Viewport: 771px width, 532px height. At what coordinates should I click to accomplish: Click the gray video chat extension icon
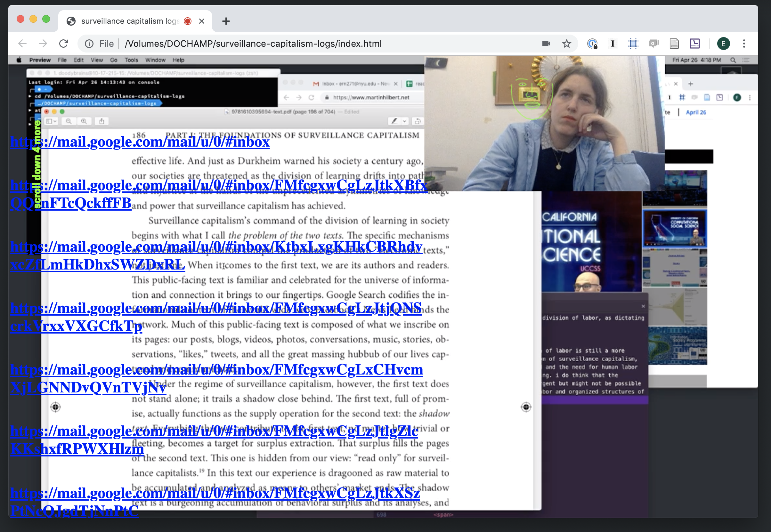tap(653, 44)
